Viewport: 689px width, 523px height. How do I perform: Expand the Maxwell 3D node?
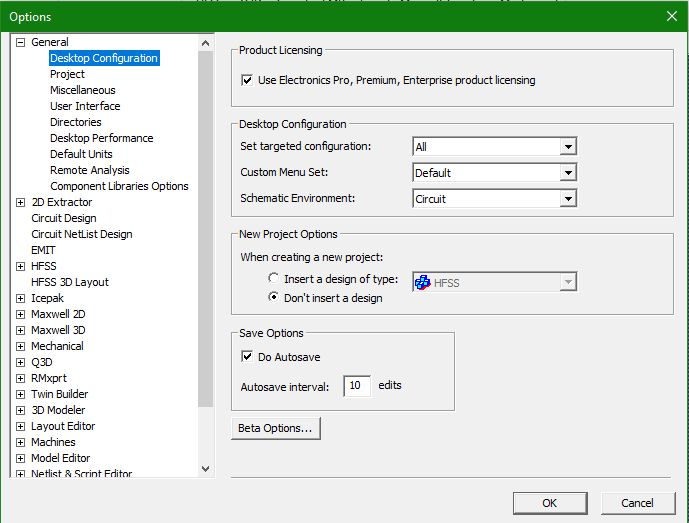point(21,330)
